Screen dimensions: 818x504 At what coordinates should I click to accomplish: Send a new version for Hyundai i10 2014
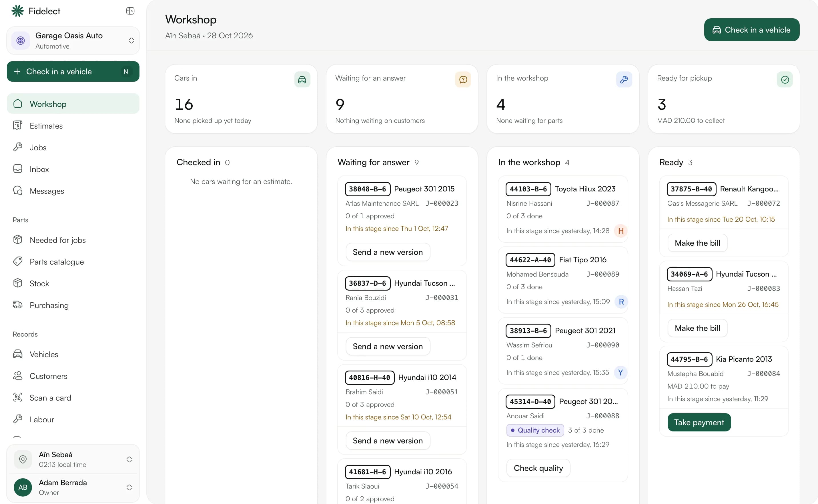(x=388, y=441)
